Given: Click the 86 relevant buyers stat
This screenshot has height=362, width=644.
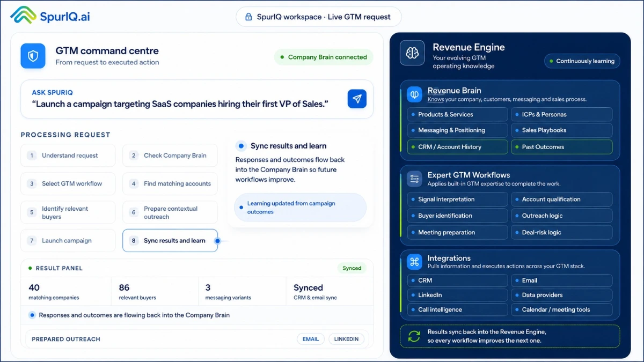Looking at the screenshot, I should click(155, 292).
